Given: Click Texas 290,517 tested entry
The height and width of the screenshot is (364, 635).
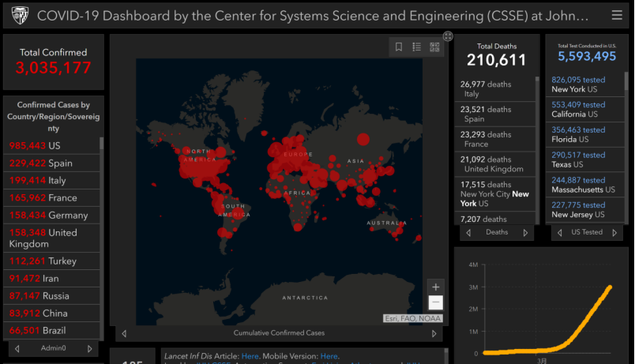Looking at the screenshot, I should click(584, 160).
